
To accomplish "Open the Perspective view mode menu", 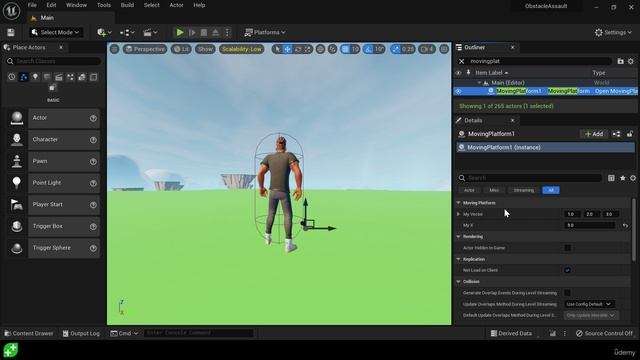I will point(145,49).
